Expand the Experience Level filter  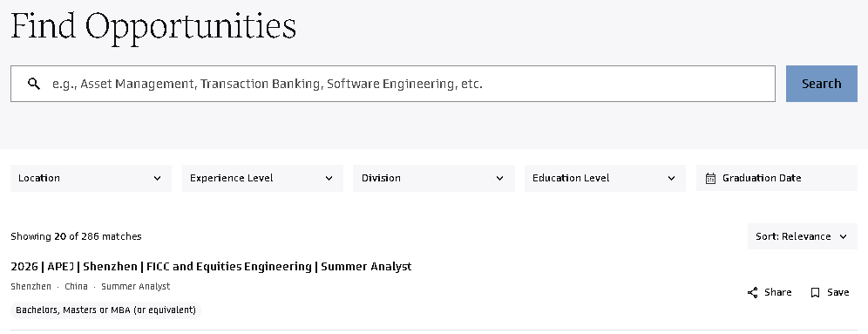[x=262, y=179]
